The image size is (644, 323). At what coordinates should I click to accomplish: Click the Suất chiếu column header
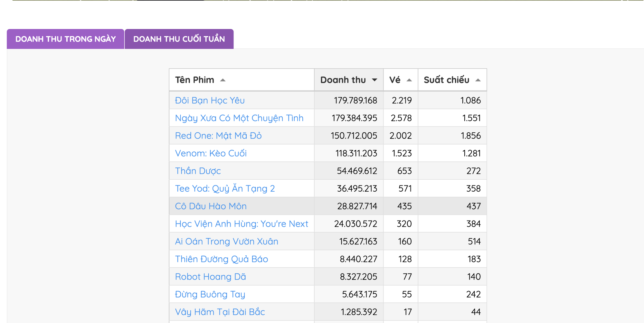(x=452, y=80)
